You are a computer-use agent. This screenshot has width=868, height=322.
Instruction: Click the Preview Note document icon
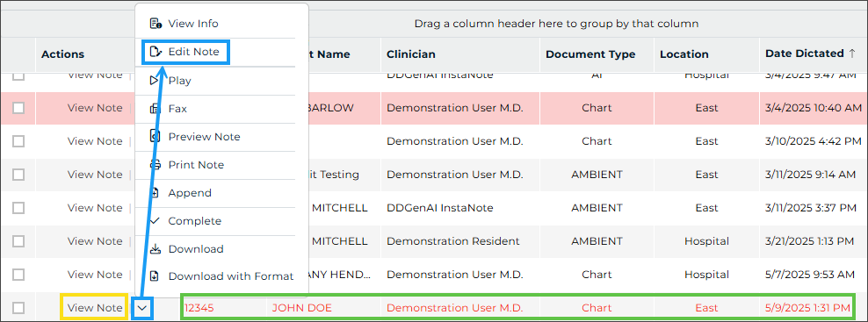coord(155,136)
